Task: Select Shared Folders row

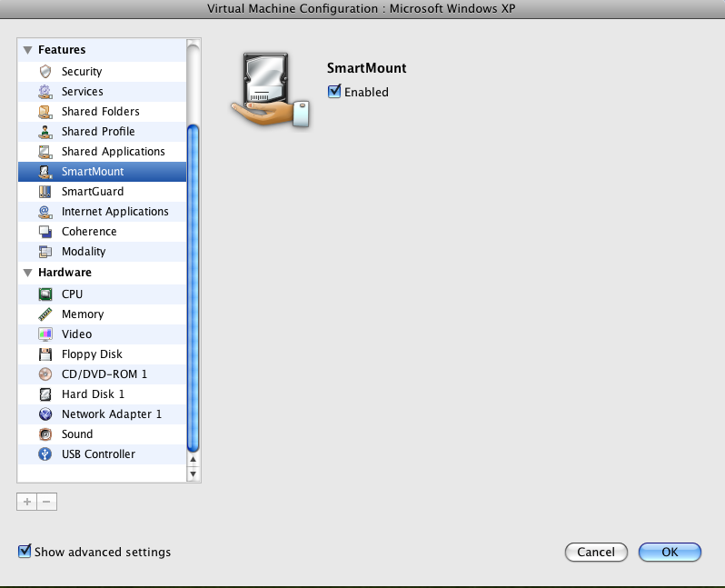Action: [102, 112]
